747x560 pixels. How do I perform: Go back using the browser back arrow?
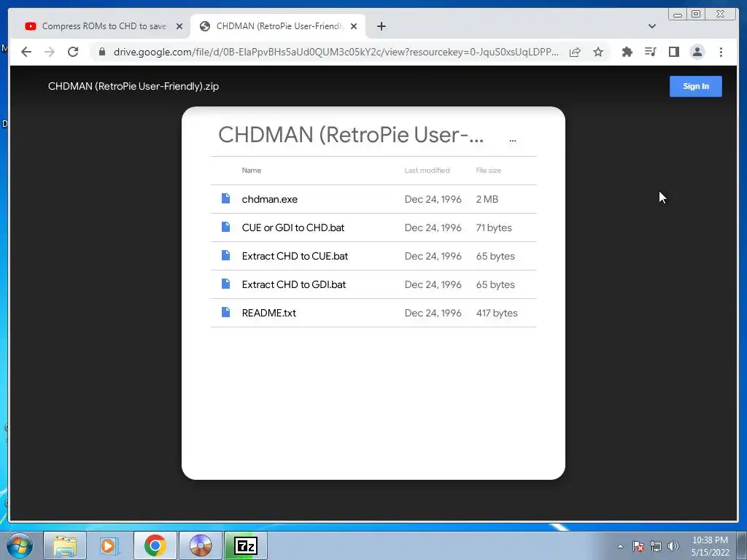[26, 52]
